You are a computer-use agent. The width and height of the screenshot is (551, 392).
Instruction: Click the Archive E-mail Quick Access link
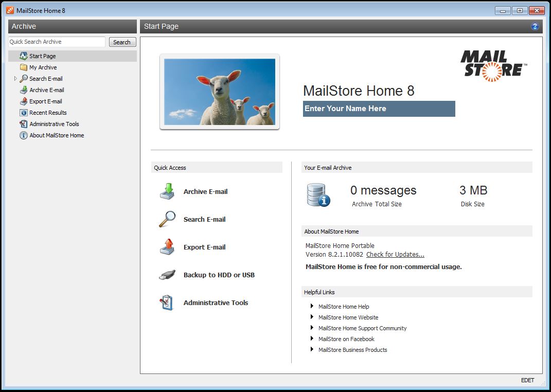pos(206,191)
